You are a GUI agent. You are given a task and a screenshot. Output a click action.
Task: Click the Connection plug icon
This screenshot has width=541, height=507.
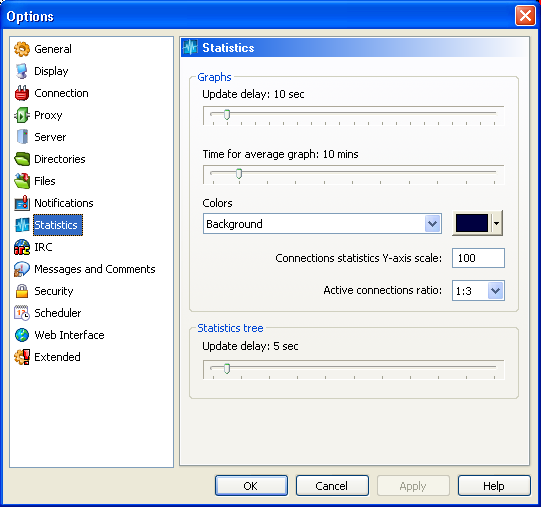tap(22, 93)
